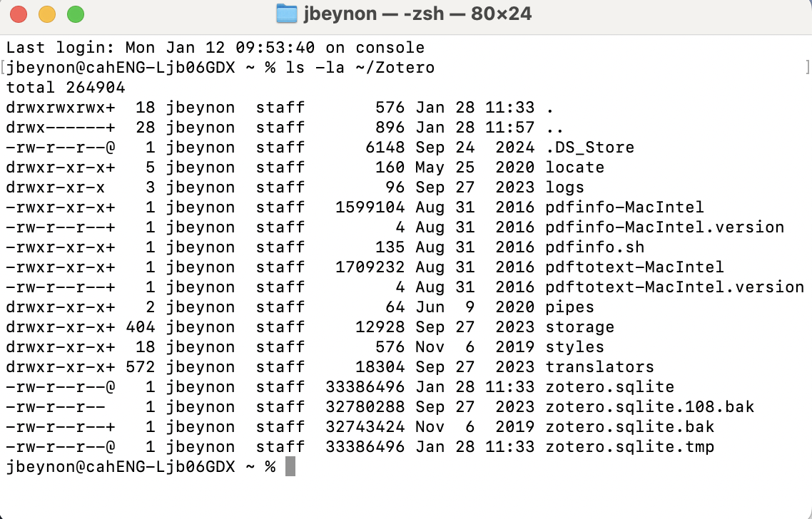Click the link count 572 on translators row
Viewport: 812px width, 519px height.
(141, 367)
